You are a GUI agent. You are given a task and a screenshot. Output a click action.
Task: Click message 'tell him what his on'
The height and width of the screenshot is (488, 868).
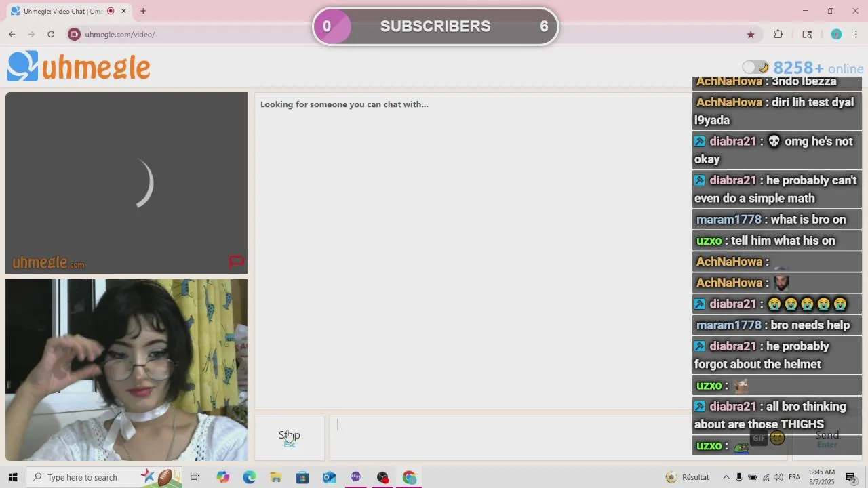[x=783, y=240]
